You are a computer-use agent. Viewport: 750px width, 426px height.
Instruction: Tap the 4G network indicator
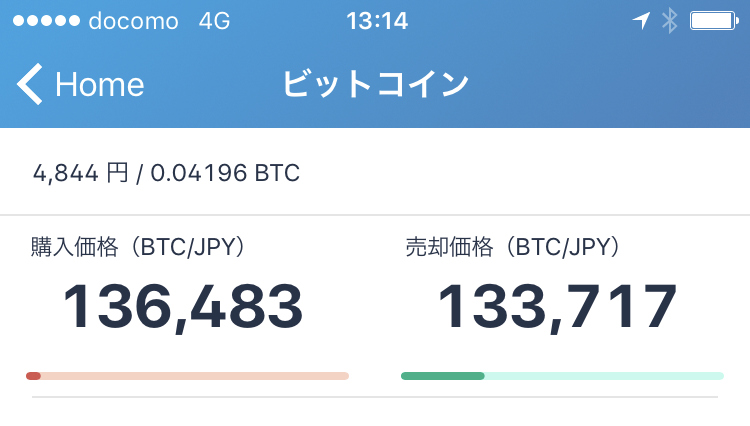pyautogui.click(x=214, y=21)
